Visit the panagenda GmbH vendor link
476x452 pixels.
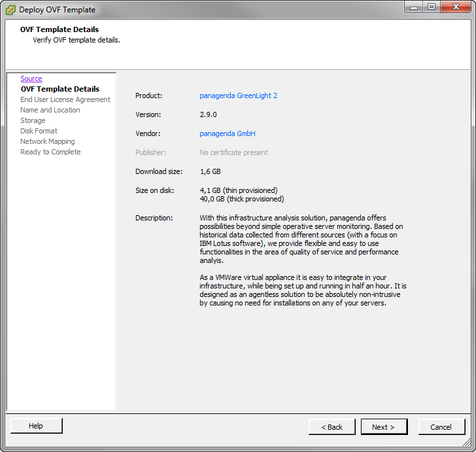(x=227, y=133)
